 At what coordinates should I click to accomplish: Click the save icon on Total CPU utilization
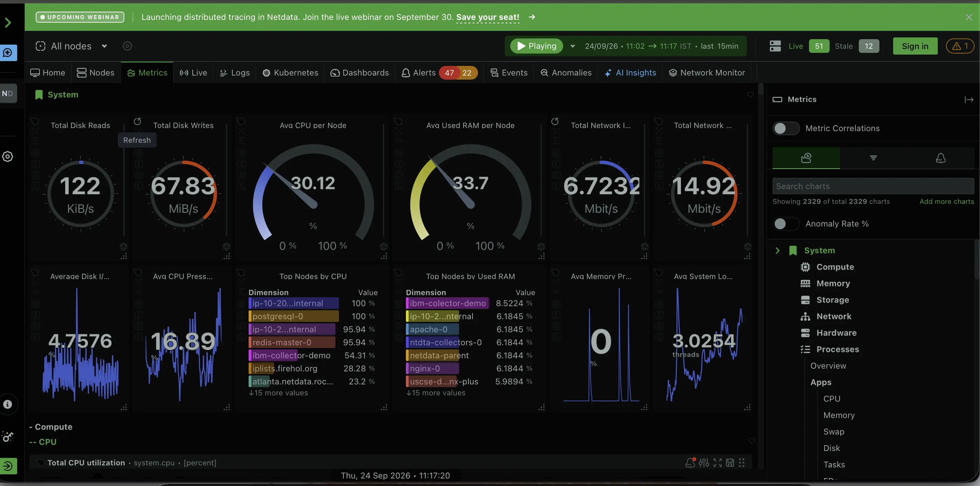(x=730, y=462)
